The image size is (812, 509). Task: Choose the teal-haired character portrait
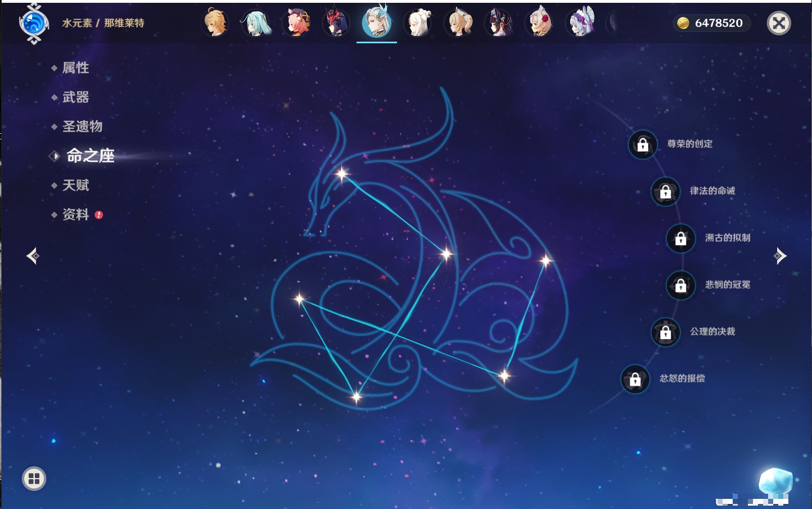pos(256,23)
